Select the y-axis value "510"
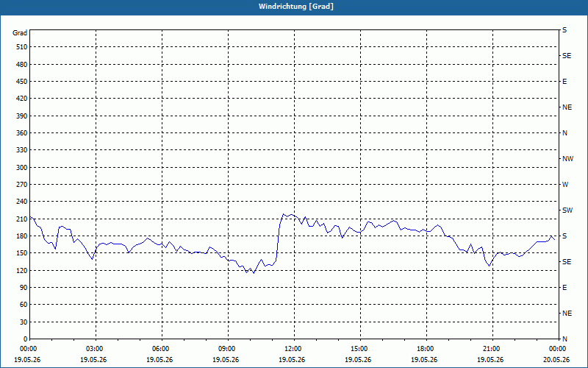This screenshot has height=368, width=588. [x=22, y=47]
